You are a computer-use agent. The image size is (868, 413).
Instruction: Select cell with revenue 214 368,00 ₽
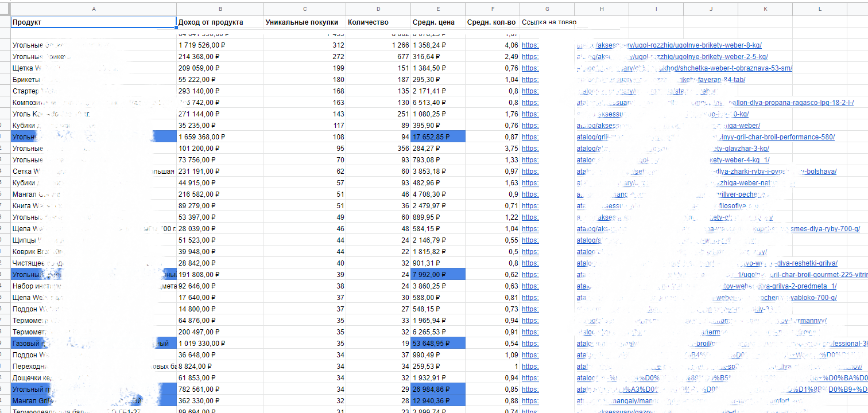tap(220, 57)
